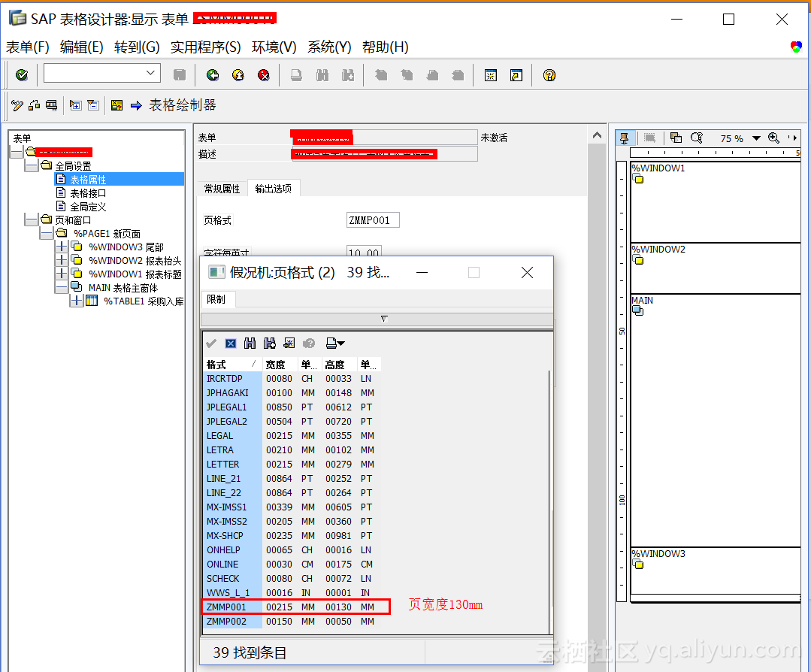The image size is (811, 672).
Task: Click the Next Page icon
Action: tap(432, 75)
